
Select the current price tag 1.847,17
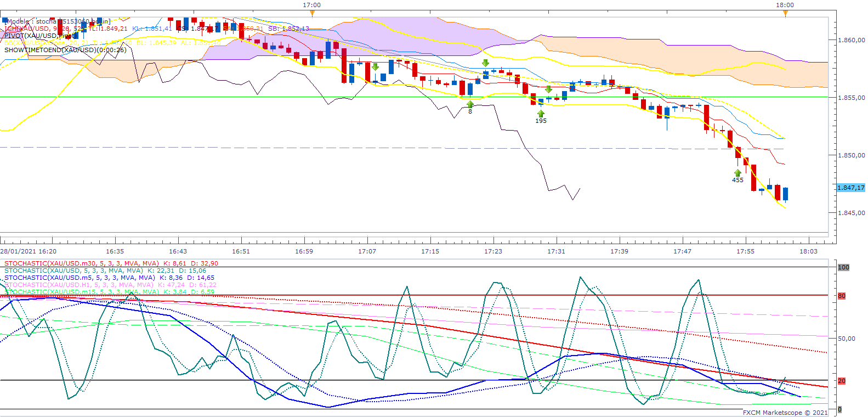[850, 188]
